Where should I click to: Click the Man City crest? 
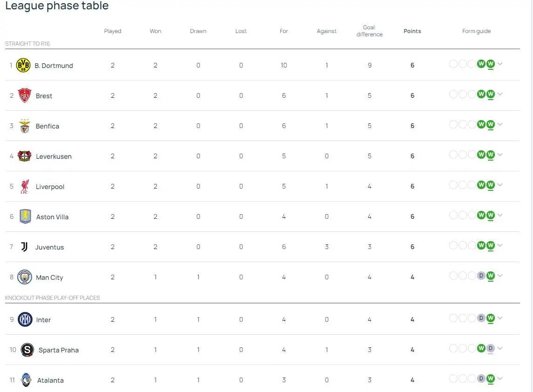tap(25, 277)
